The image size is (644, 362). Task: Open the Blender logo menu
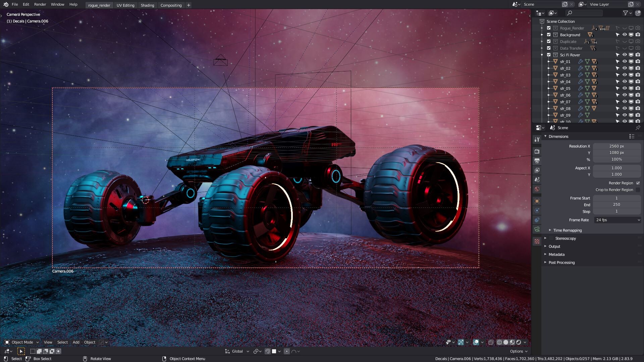coord(5,4)
